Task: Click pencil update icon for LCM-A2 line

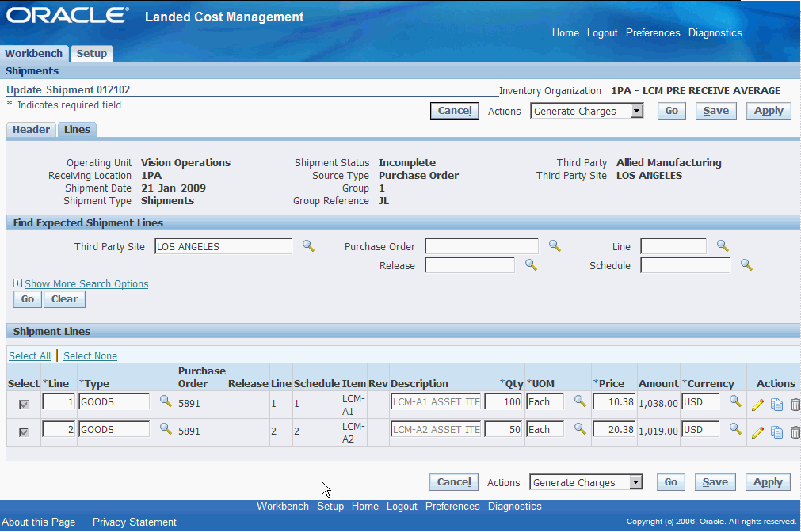Action: [757, 432]
